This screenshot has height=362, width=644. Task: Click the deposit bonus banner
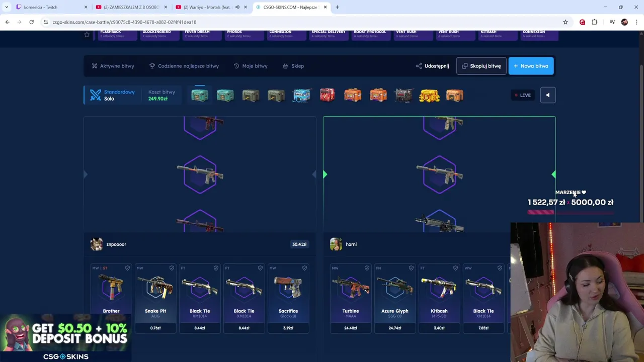pyautogui.click(x=65, y=338)
